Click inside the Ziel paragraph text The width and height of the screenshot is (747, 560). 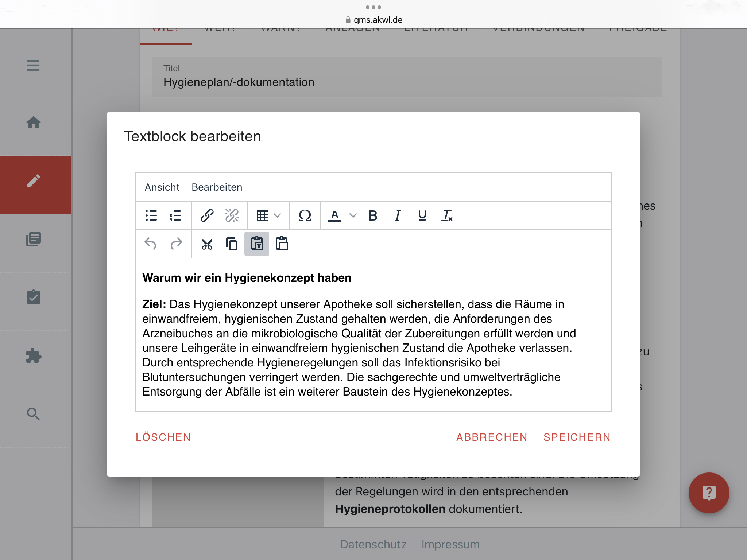(359, 348)
